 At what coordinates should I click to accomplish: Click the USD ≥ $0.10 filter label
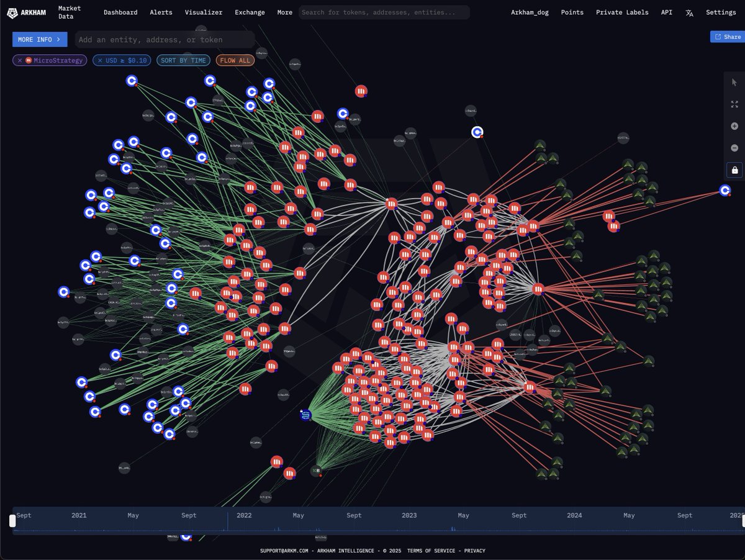point(126,60)
